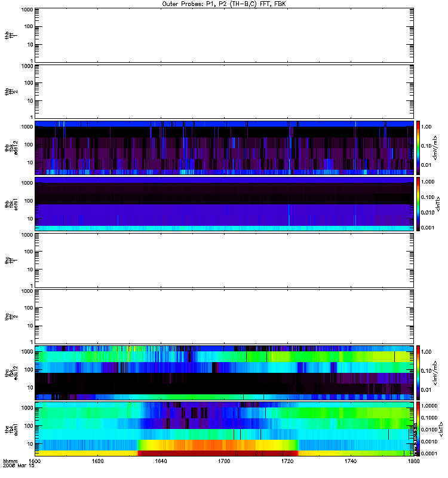Click the "0.001" value on thb scm1 color scale
Screen dimensions: 448x478
(x=428, y=228)
